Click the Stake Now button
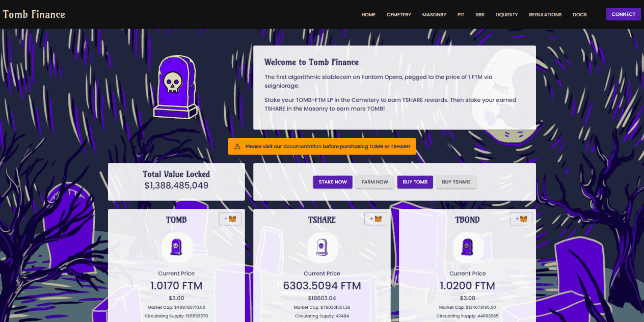Screen dimensions: 644x322 [333, 182]
